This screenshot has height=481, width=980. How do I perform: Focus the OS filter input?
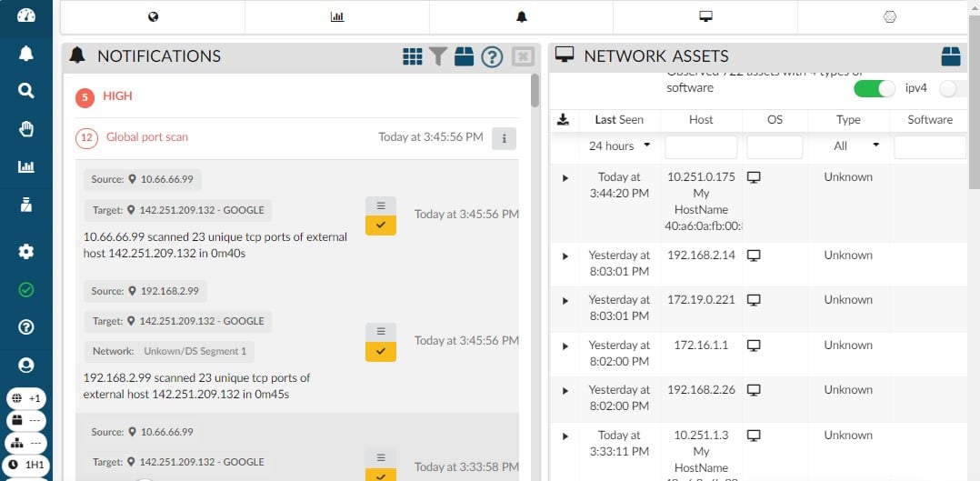click(775, 147)
